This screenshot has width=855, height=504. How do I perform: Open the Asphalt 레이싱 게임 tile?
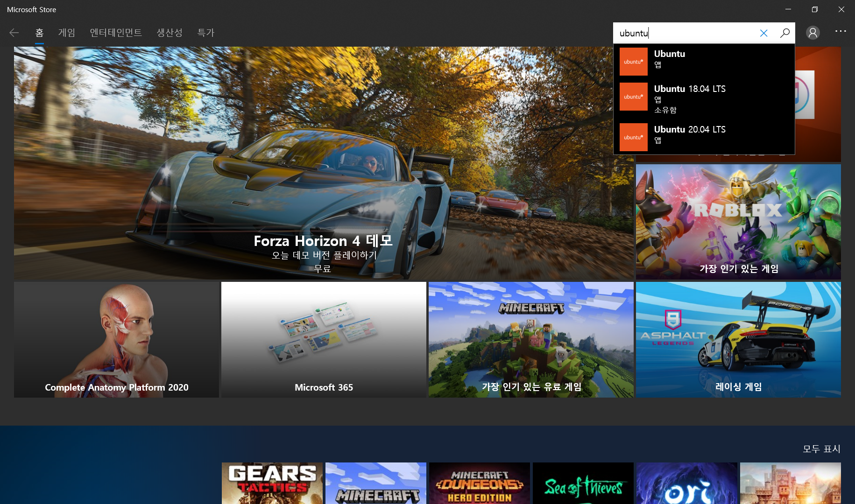tap(738, 340)
